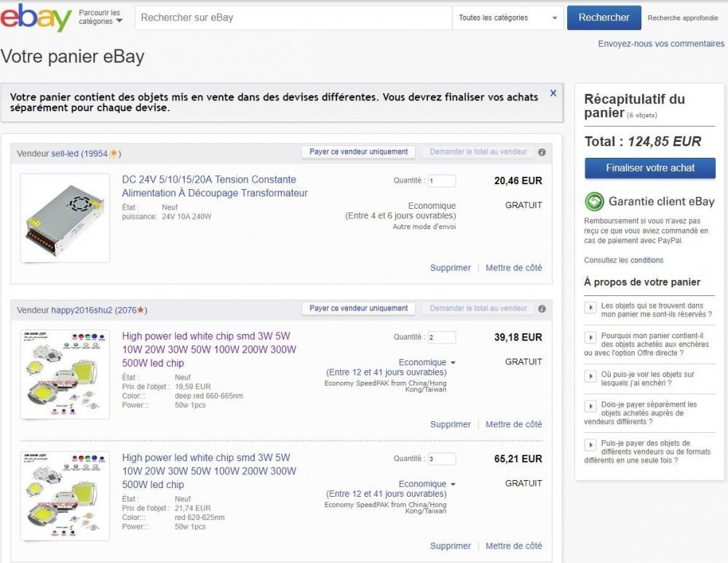728x563 pixels.
Task: Click the '24V 10A 240W' puissance value
Action: tap(186, 217)
